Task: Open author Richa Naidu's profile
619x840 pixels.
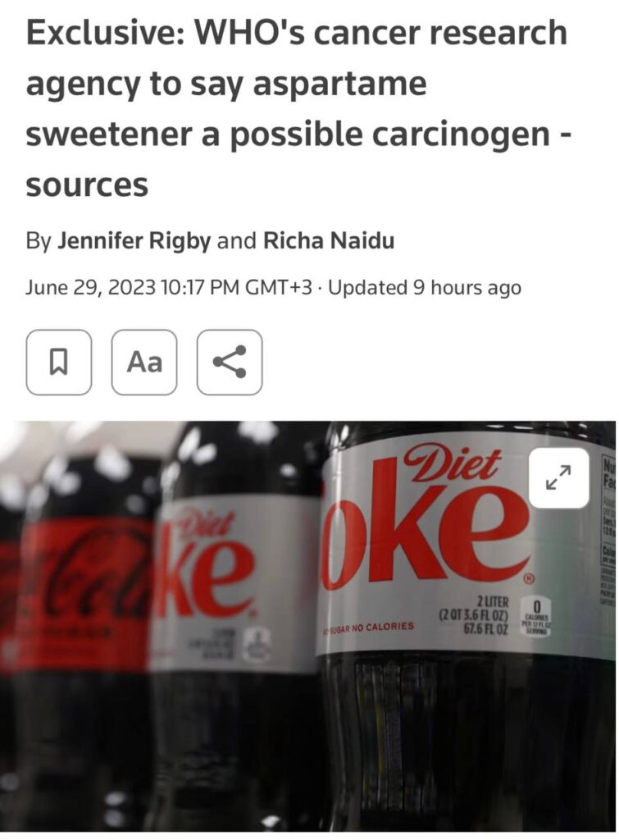Action: (329, 240)
